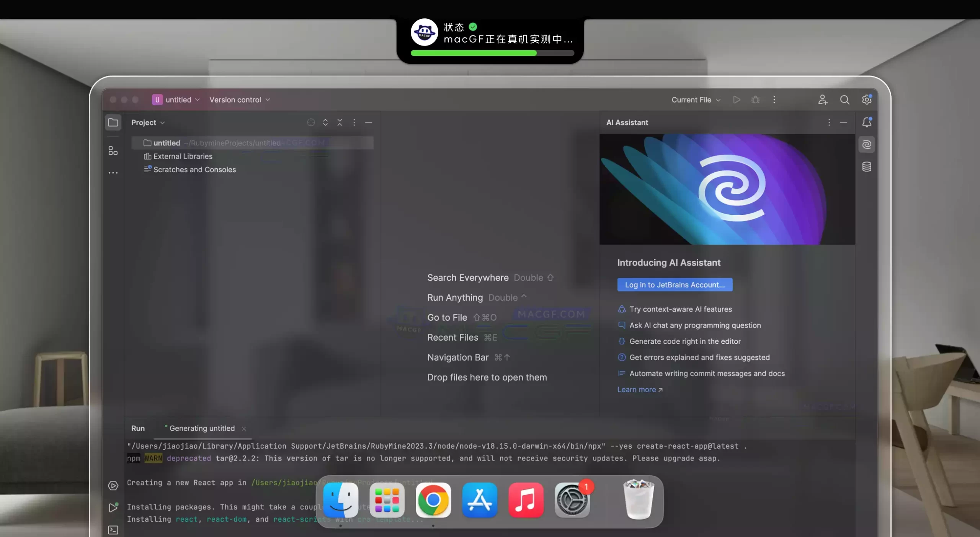Viewport: 980px width, 537px height.
Task: Open Code With Me user invite icon
Action: coord(823,100)
